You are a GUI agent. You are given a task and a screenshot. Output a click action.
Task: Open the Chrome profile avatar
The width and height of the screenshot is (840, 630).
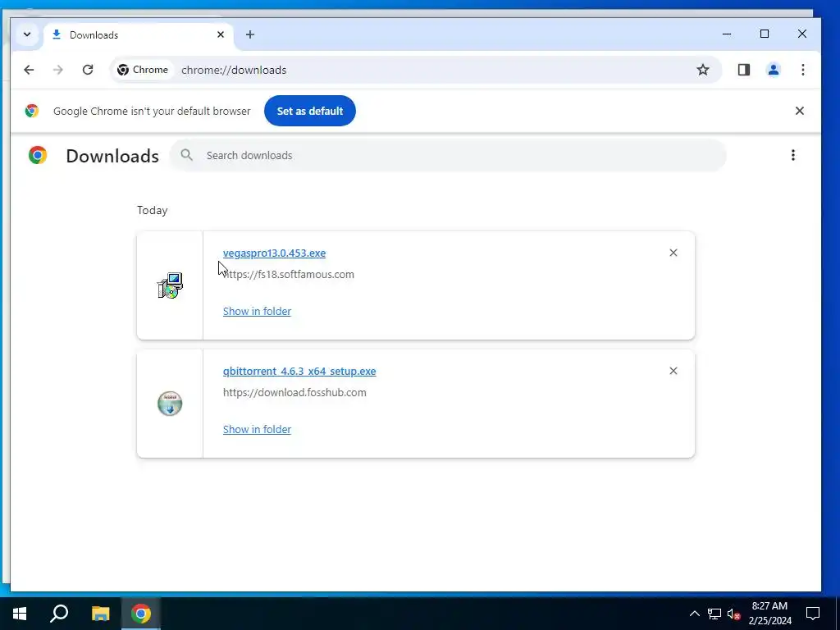(x=773, y=70)
